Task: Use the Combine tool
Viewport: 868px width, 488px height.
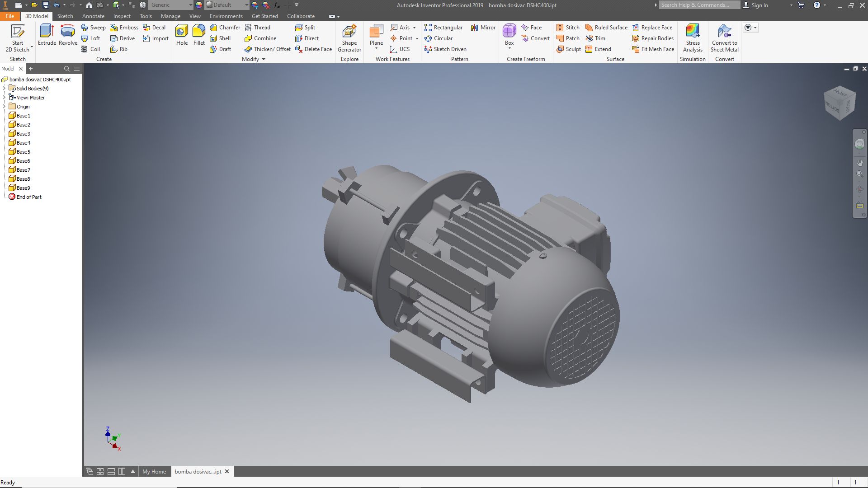Action: [260, 38]
